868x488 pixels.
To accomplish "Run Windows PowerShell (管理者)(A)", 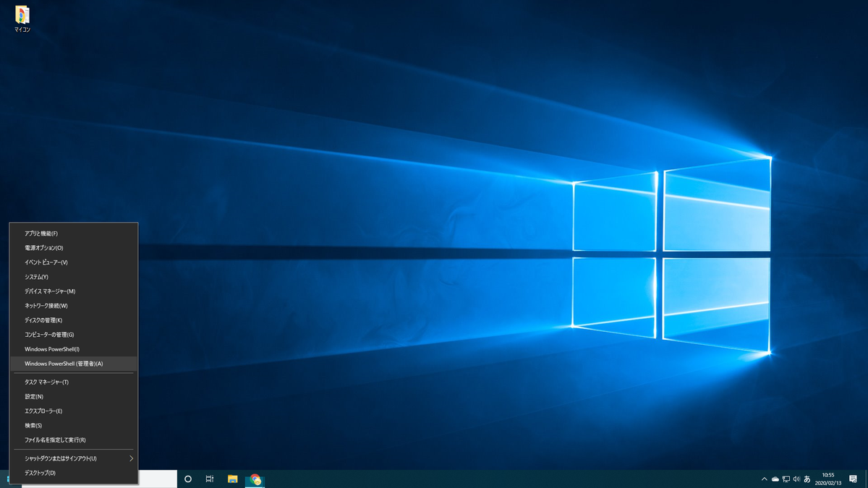I will point(73,364).
